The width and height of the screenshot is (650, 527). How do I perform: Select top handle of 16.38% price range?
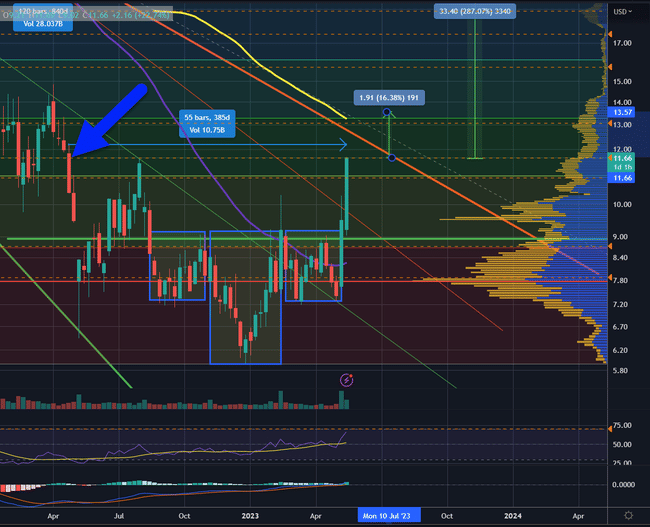[386, 111]
